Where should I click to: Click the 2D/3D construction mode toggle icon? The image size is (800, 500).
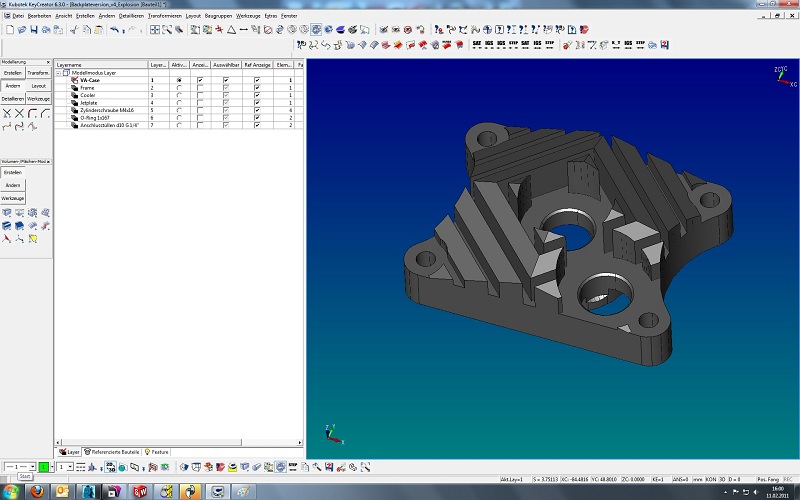coord(110,467)
